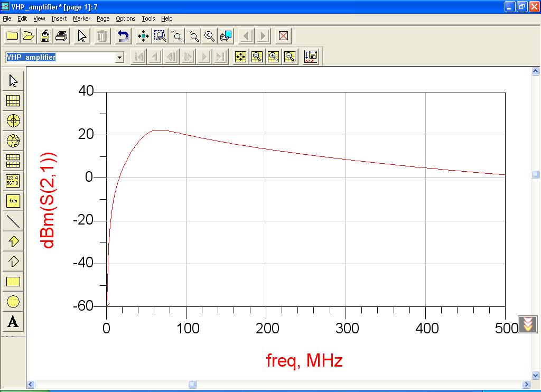This screenshot has height=392, width=541.
Task: Insert a Smith chart from palette
Action: (13, 141)
